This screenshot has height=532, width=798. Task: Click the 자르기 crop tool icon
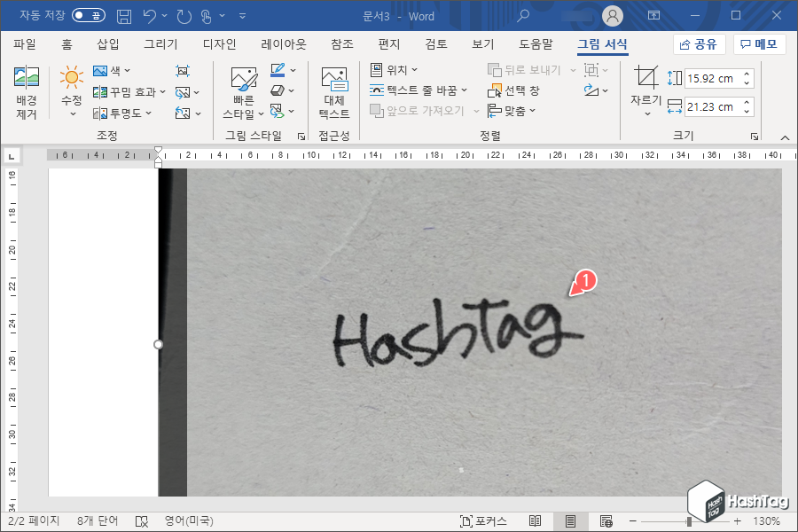tap(645, 78)
